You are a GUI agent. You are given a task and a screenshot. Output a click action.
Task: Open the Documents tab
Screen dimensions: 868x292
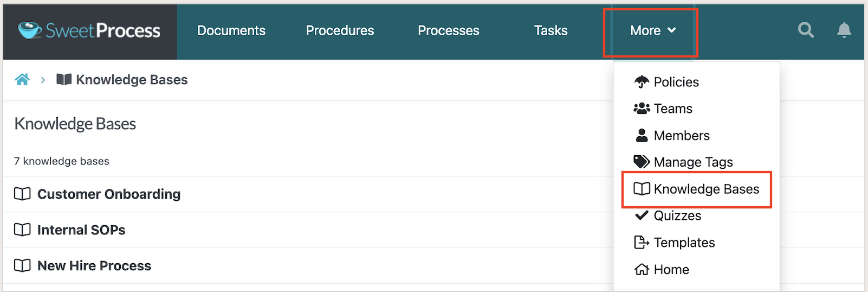pyautogui.click(x=231, y=30)
